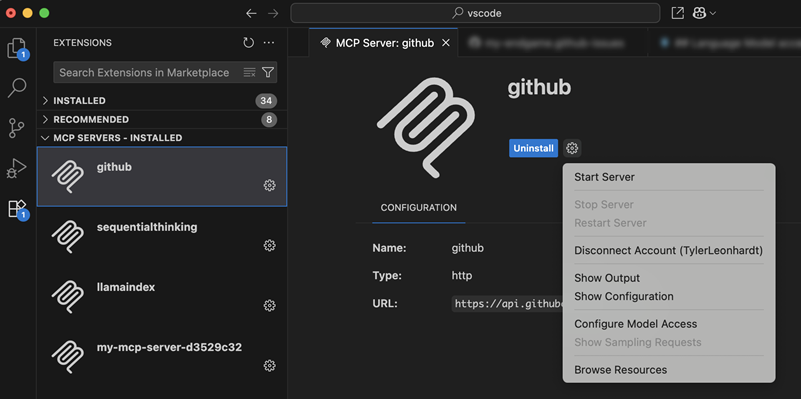Expand the RECOMMENDED section
Screen dimensions: 801x399
click(162, 120)
